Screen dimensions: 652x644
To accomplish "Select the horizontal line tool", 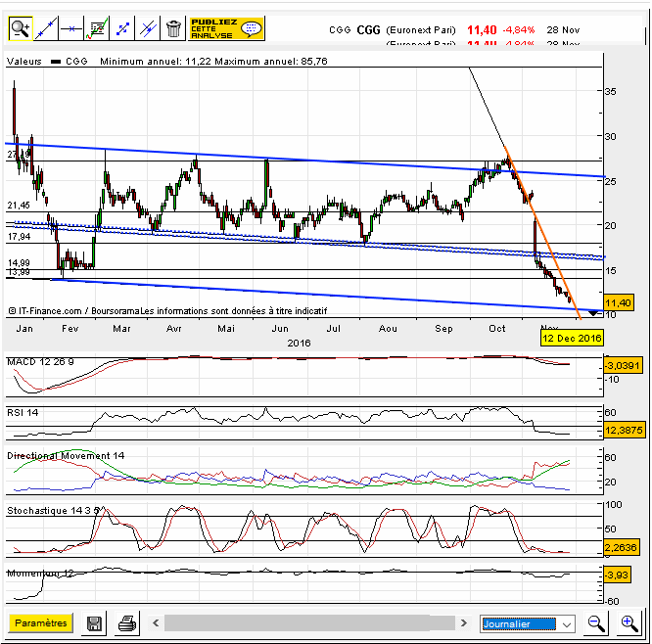I will click(71, 28).
